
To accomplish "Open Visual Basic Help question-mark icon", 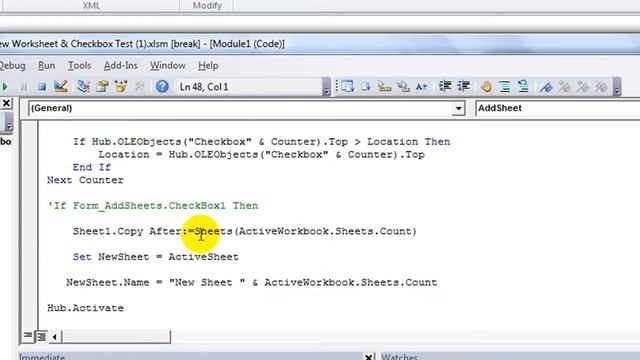I will (x=162, y=87).
